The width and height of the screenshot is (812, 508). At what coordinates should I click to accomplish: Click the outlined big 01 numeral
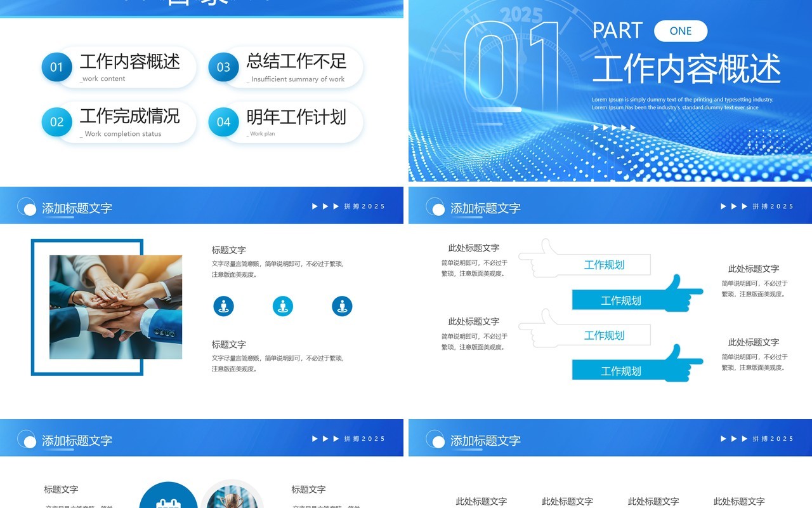pyautogui.click(x=511, y=67)
